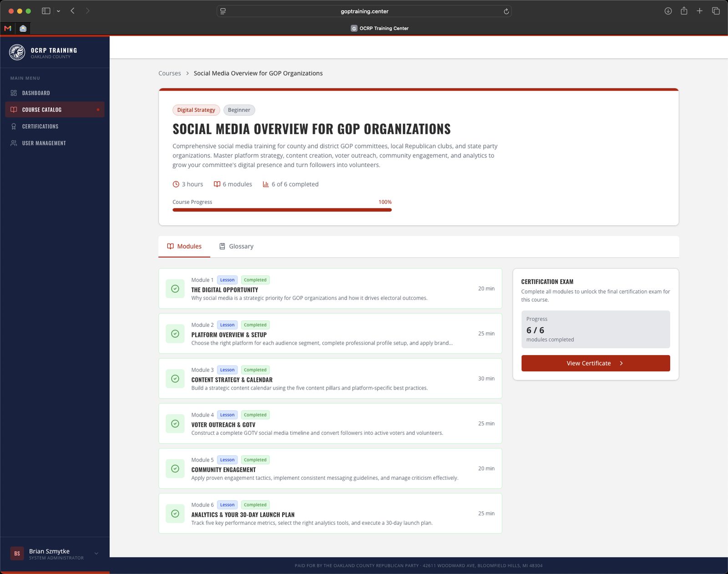Click the Course Progress bar
728x574 pixels.
pyautogui.click(x=282, y=210)
